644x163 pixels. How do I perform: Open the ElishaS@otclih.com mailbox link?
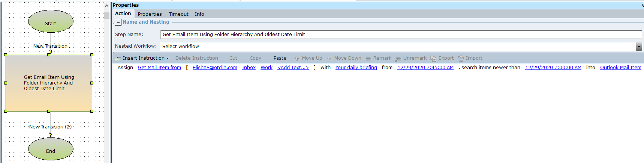point(215,68)
